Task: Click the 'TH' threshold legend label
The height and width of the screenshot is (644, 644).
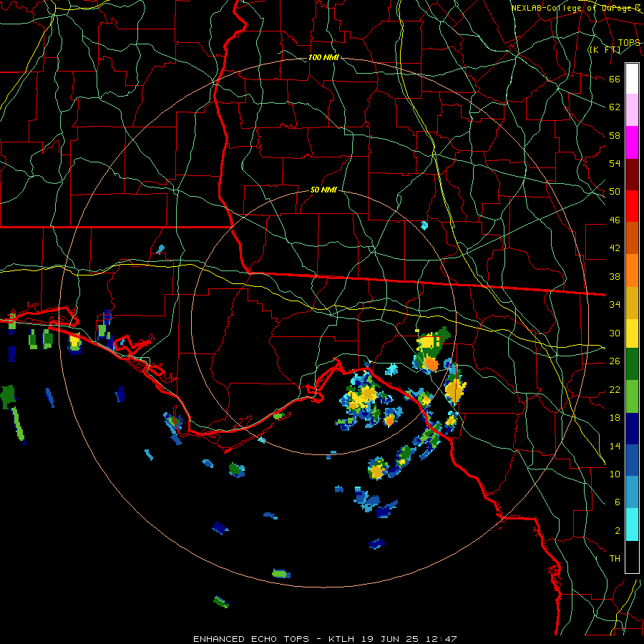Action: [615, 559]
